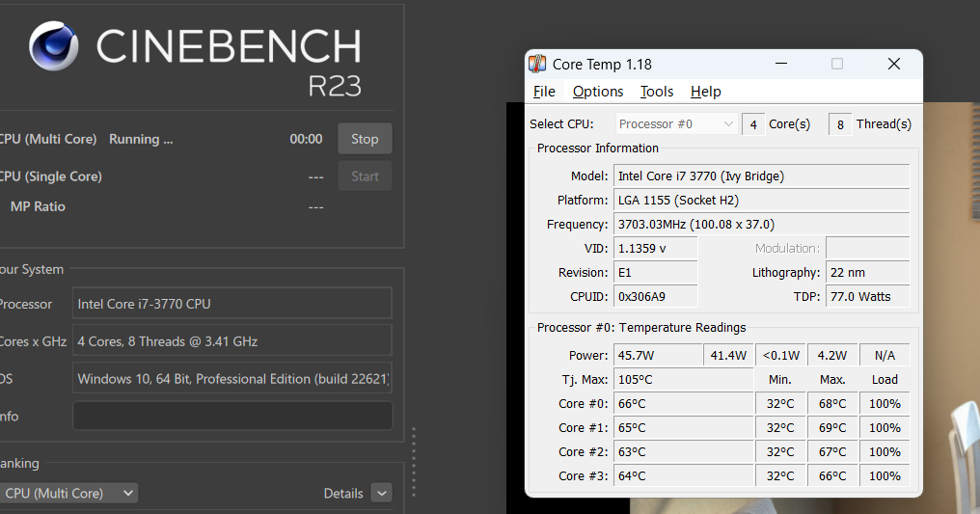Click the Revision value E1
980x514 pixels.
[656, 272]
